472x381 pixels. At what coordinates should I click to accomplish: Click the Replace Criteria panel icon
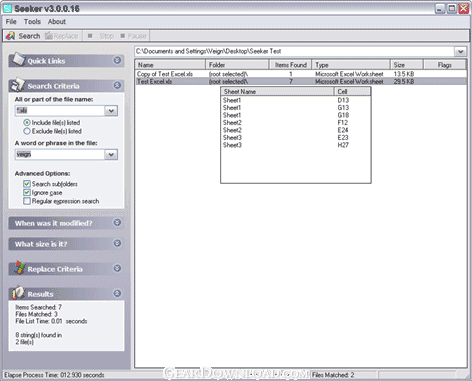[19, 268]
